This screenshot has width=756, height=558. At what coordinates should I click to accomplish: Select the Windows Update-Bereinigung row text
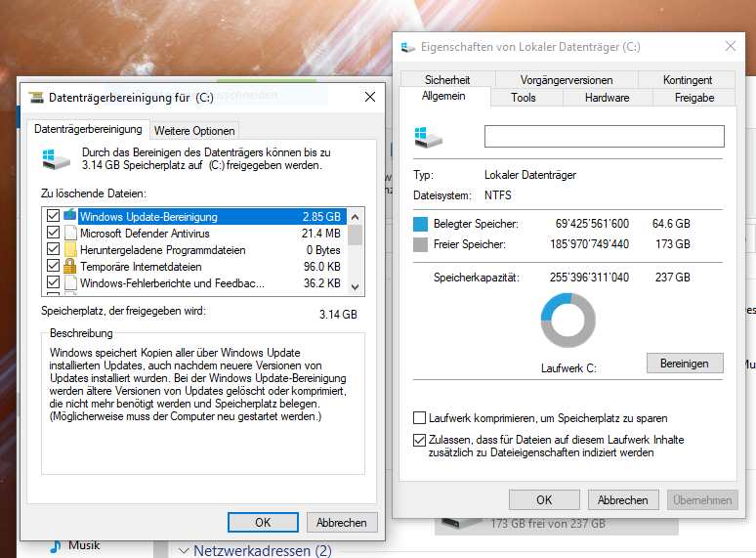pyautogui.click(x=148, y=217)
